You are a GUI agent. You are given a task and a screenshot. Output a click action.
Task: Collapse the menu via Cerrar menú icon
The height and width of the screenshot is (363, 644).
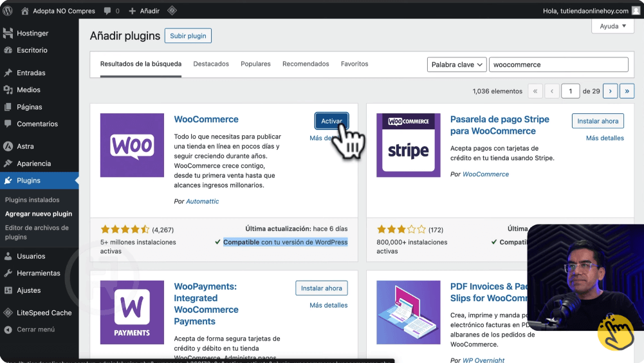point(8,330)
